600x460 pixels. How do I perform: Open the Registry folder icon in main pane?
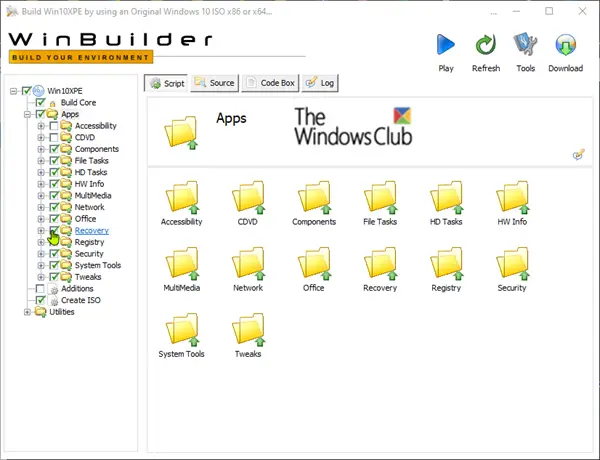tap(447, 263)
